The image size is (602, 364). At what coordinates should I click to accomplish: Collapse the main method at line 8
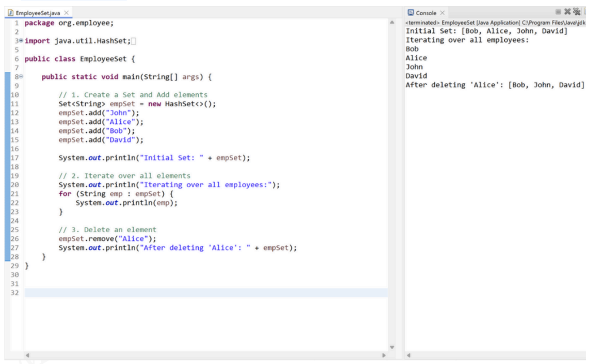tap(21, 77)
